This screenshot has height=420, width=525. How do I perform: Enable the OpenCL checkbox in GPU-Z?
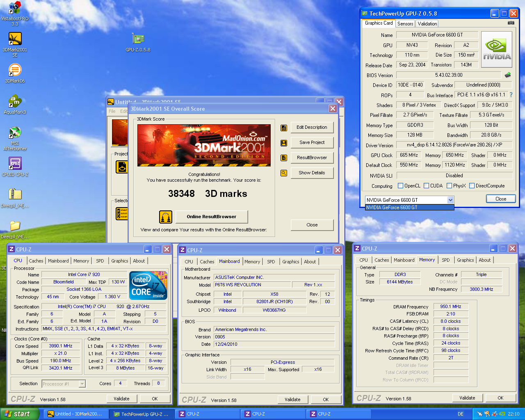click(401, 186)
